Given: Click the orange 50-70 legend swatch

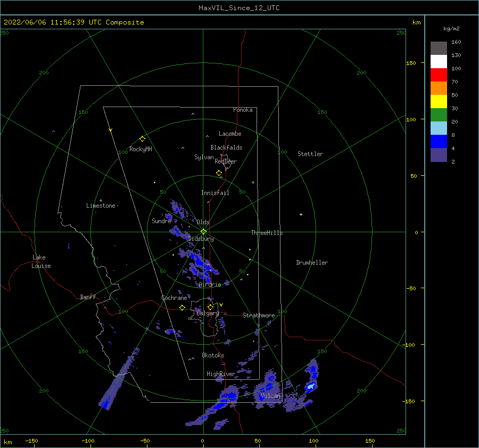Looking at the screenshot, I should 439,88.
